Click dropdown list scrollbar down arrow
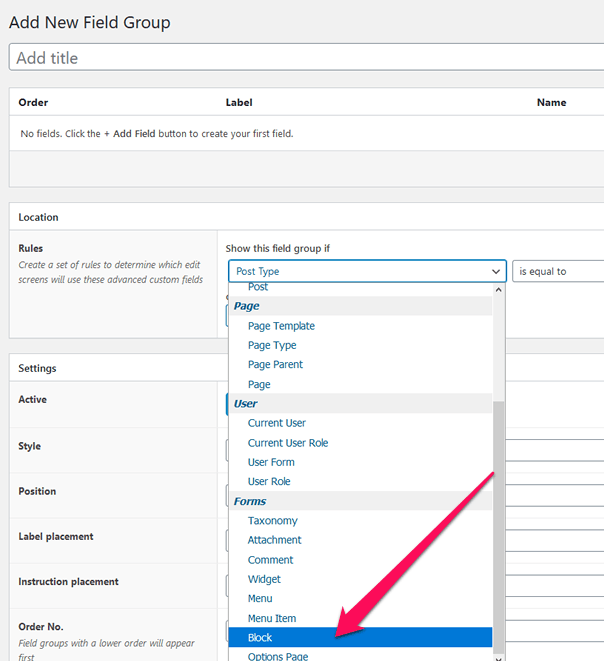 coord(500,655)
